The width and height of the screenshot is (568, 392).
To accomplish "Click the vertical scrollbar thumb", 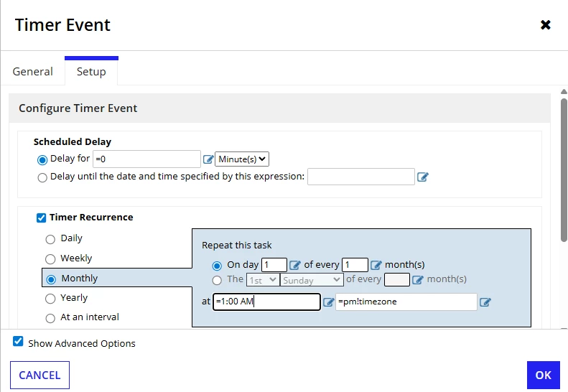I will (564, 169).
